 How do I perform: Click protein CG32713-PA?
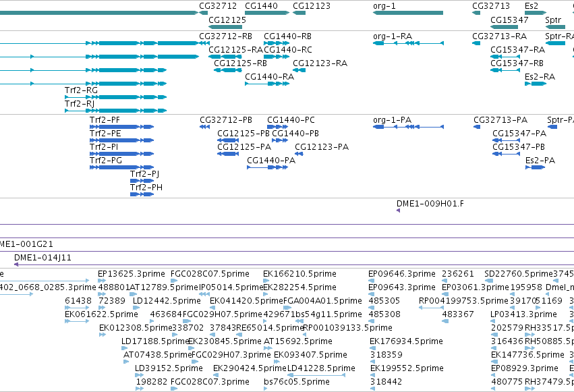point(477,127)
